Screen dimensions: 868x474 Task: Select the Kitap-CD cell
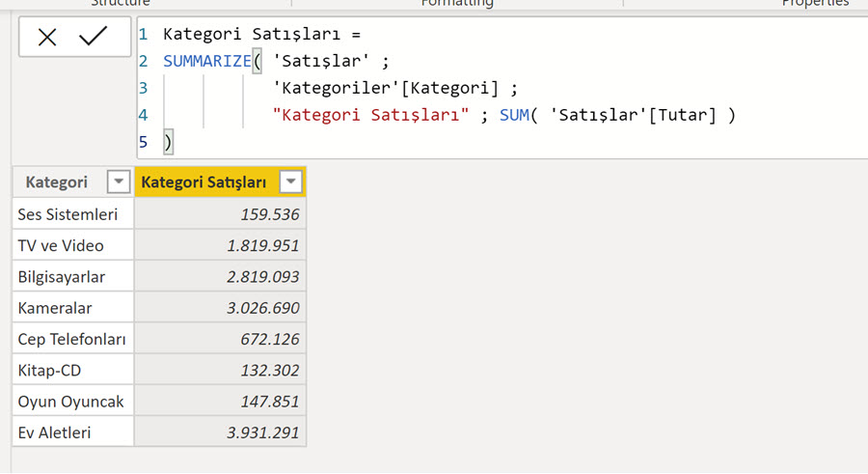[x=73, y=370]
